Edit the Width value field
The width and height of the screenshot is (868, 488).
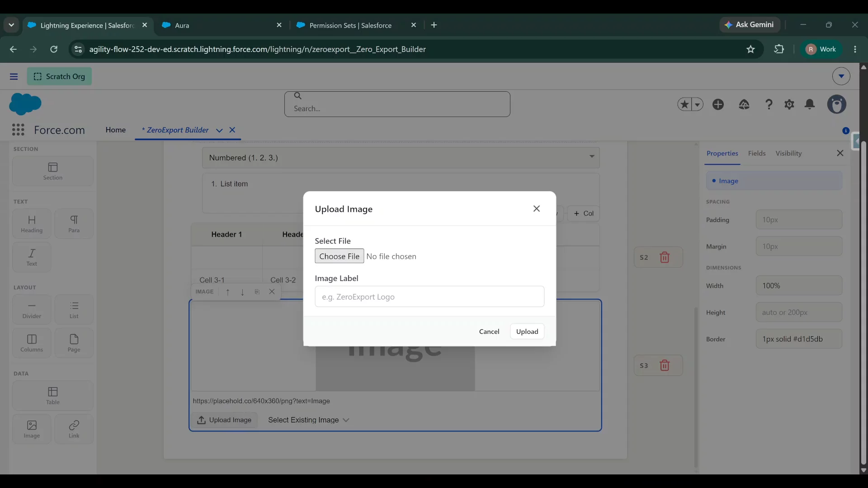pos(798,286)
